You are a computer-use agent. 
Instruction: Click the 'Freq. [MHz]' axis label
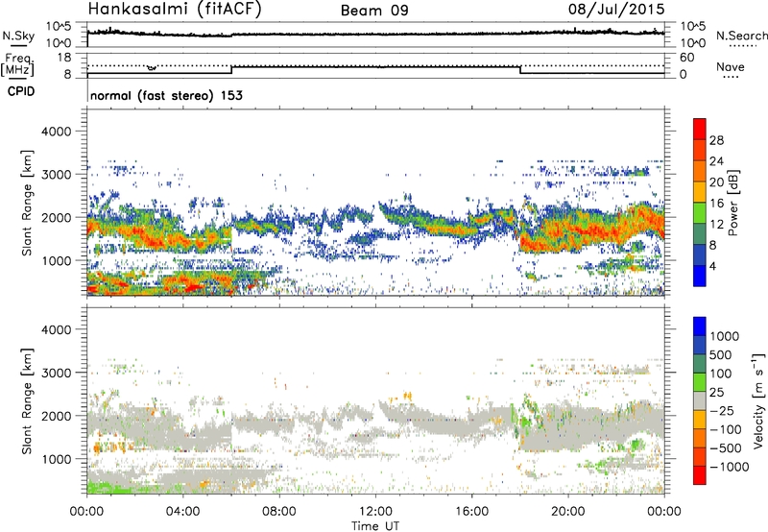pyautogui.click(x=17, y=65)
